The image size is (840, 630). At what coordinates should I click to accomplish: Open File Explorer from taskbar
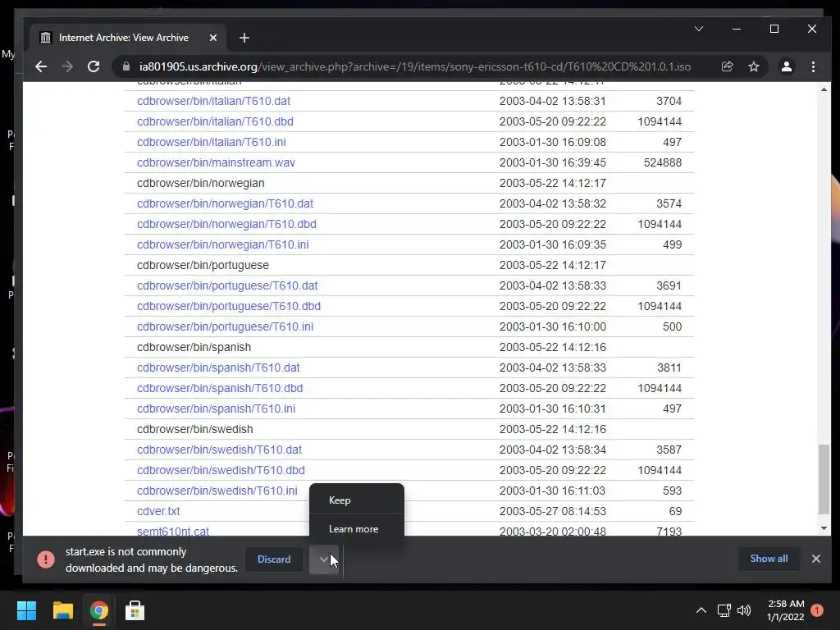pyautogui.click(x=62, y=610)
